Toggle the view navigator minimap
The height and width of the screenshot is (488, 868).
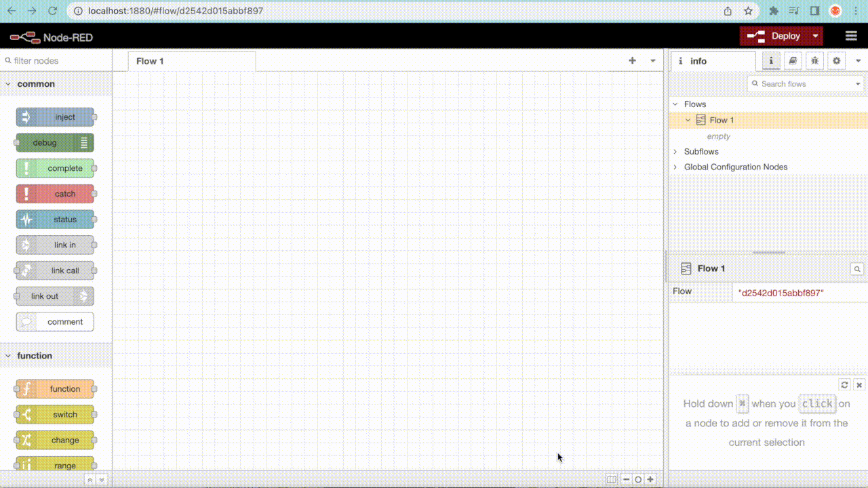click(611, 479)
